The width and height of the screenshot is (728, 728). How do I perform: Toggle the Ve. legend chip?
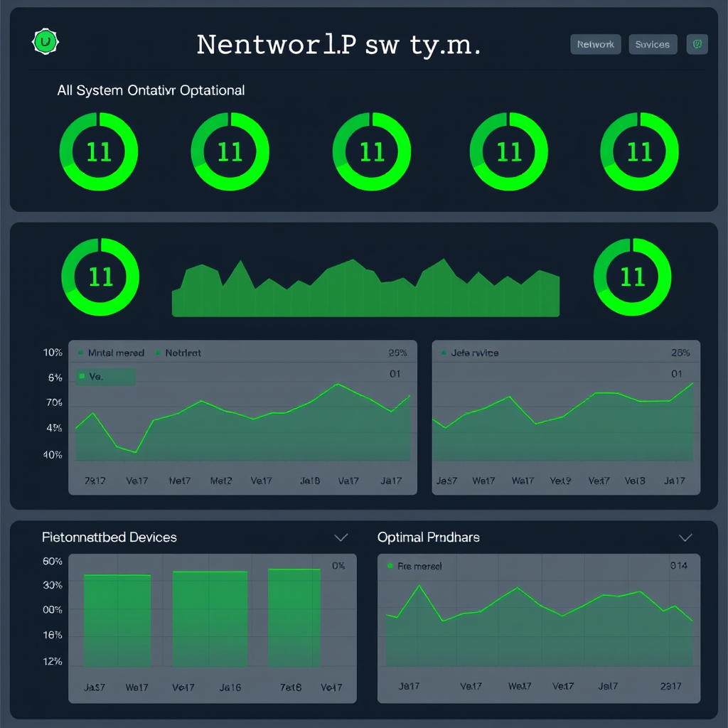point(106,377)
